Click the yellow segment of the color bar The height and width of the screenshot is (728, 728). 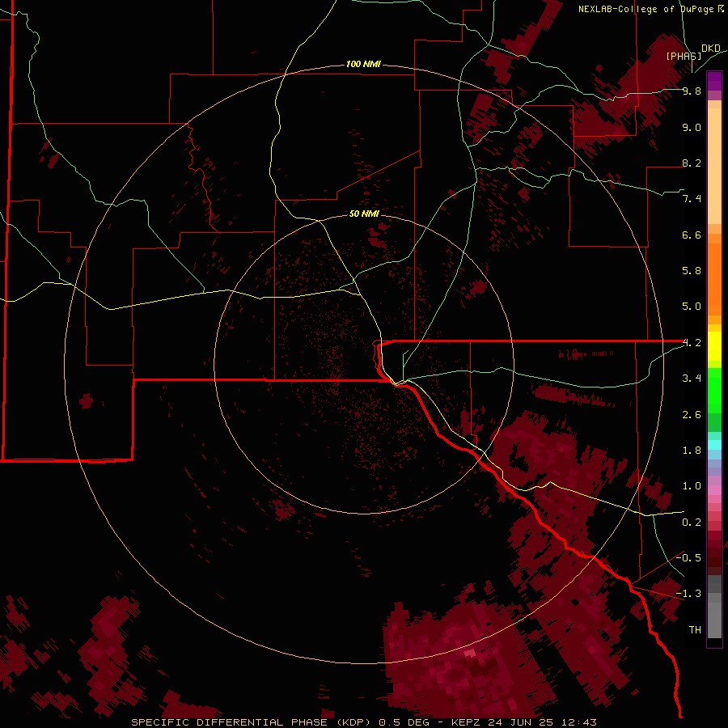(714, 346)
